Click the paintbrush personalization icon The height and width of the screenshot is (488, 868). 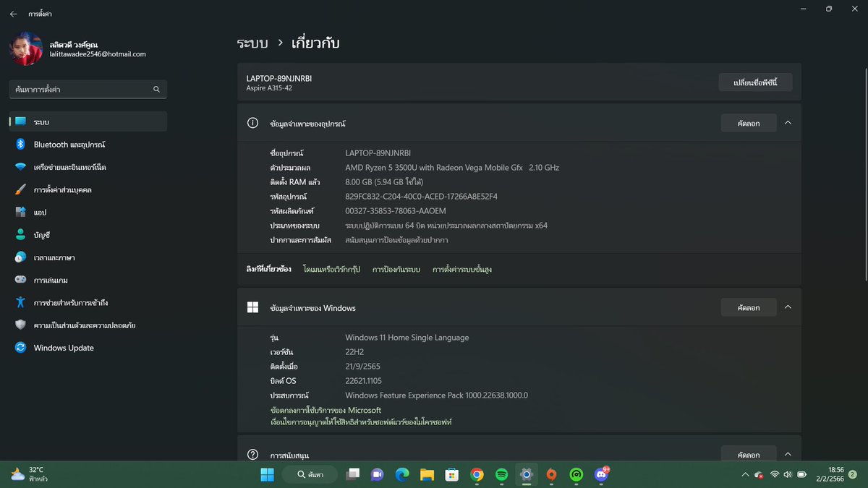(x=20, y=189)
